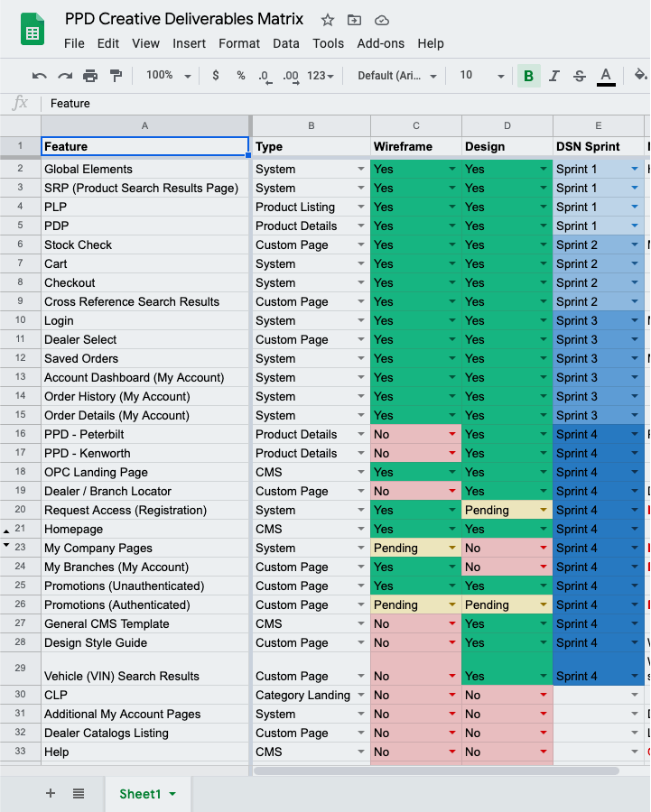Increase decimal places
This screenshot has width=651, height=812.
(291, 77)
